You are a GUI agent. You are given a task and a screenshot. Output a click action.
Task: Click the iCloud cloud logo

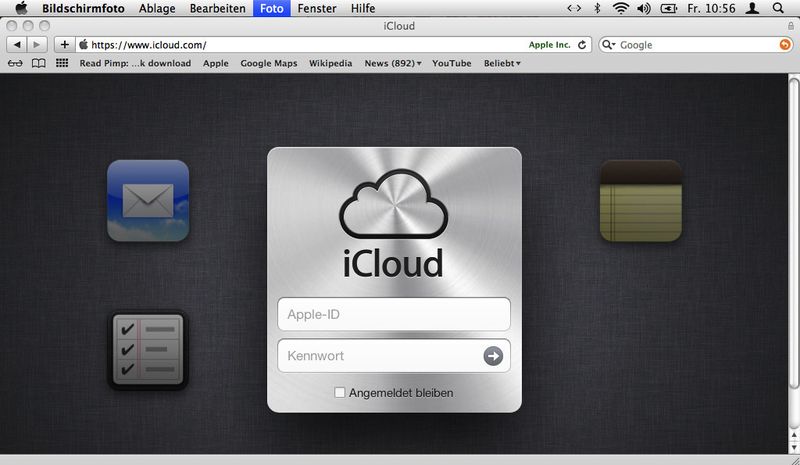[393, 204]
